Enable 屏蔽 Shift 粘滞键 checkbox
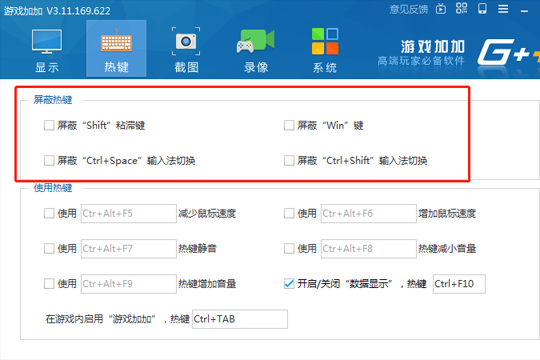Screen dimensions: 540x360 click(x=49, y=125)
